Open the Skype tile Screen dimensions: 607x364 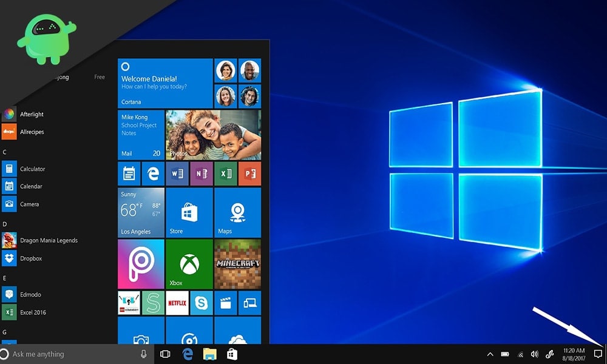coord(202,303)
